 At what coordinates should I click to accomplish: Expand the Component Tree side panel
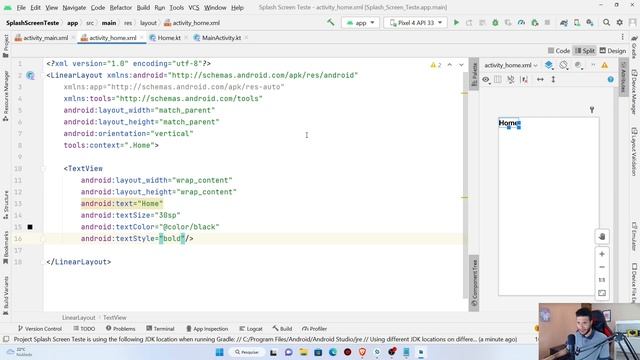(474, 283)
